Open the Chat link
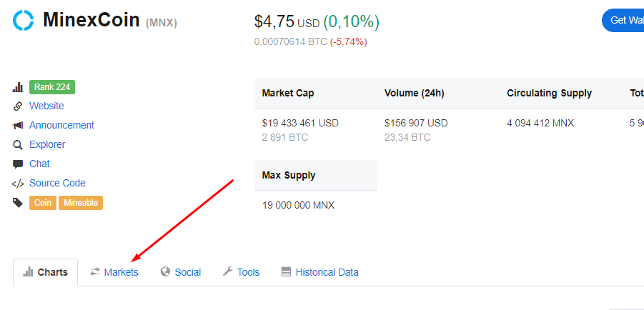The image size is (644, 310). pyautogui.click(x=39, y=164)
